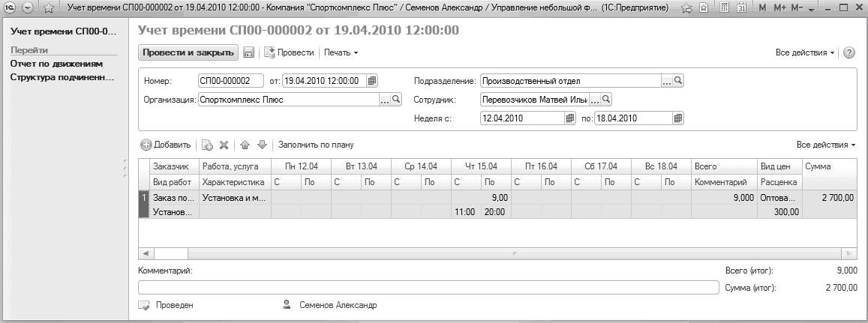Select the 20:00 end time cell
The width and height of the screenshot is (868, 323).
[x=496, y=211]
